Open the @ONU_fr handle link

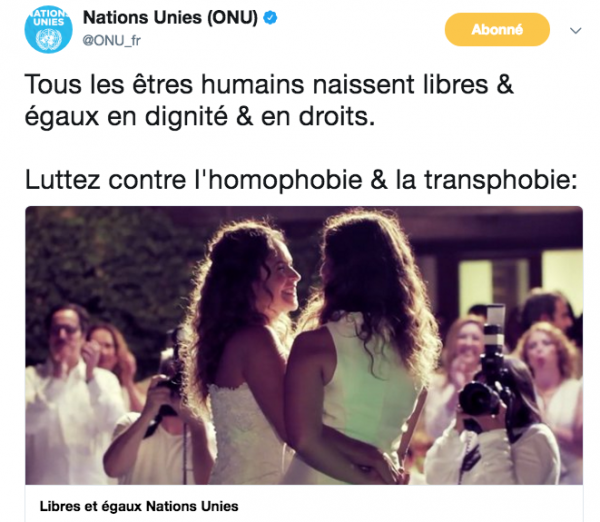click(111, 40)
